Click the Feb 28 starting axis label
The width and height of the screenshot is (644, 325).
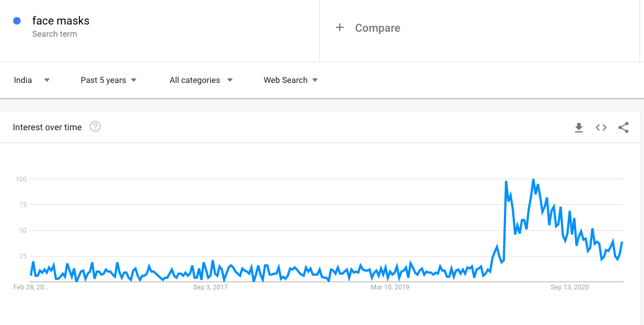tap(31, 287)
